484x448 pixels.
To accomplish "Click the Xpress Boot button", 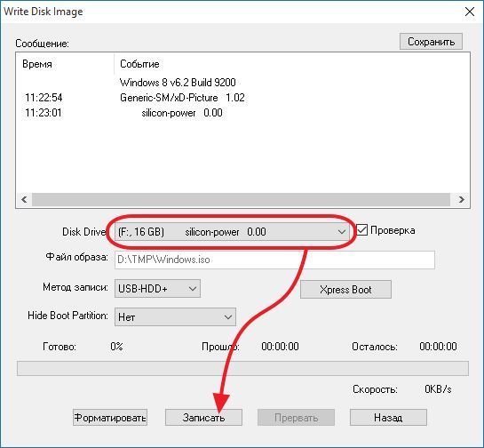I will pos(345,290).
